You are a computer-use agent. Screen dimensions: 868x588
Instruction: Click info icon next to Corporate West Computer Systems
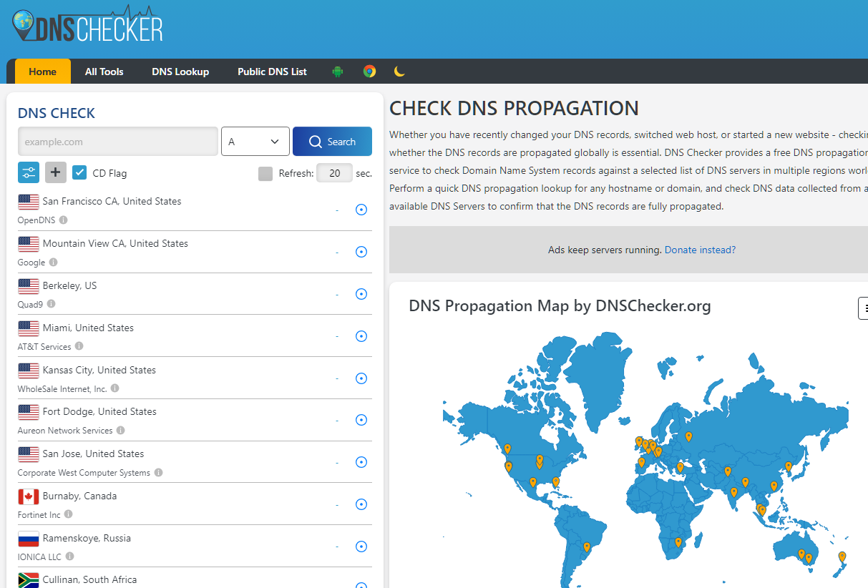pos(159,473)
